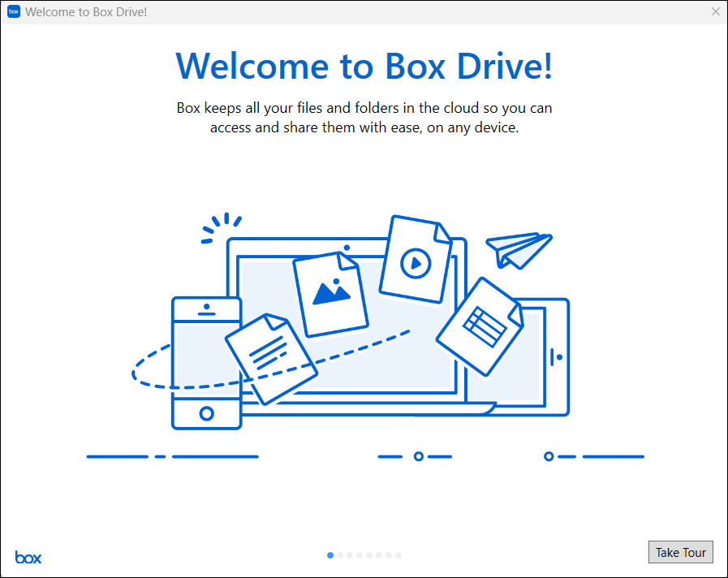Jump to the second tour page dot
This screenshot has height=578, width=728.
click(340, 555)
